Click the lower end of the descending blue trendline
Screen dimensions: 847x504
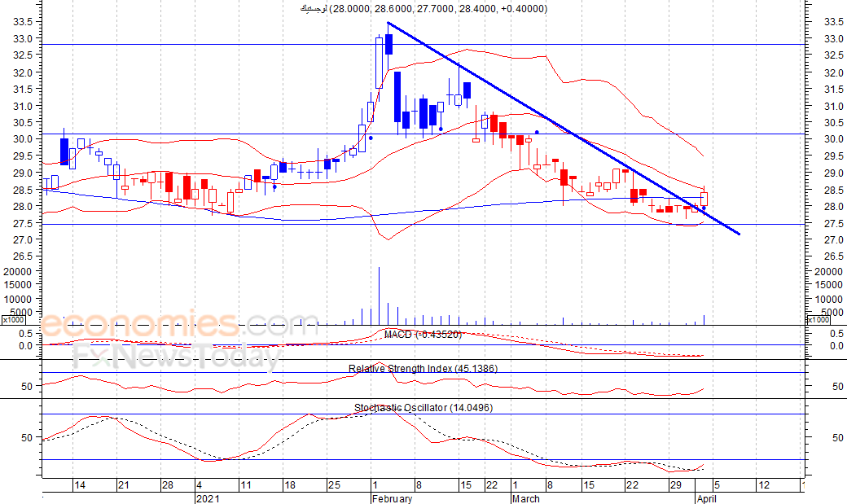[x=738, y=233]
